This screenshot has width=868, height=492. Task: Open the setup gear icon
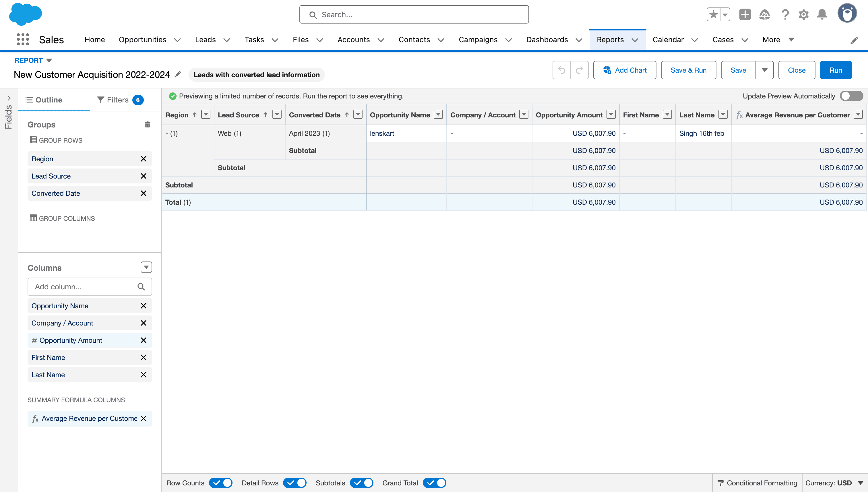pos(803,15)
